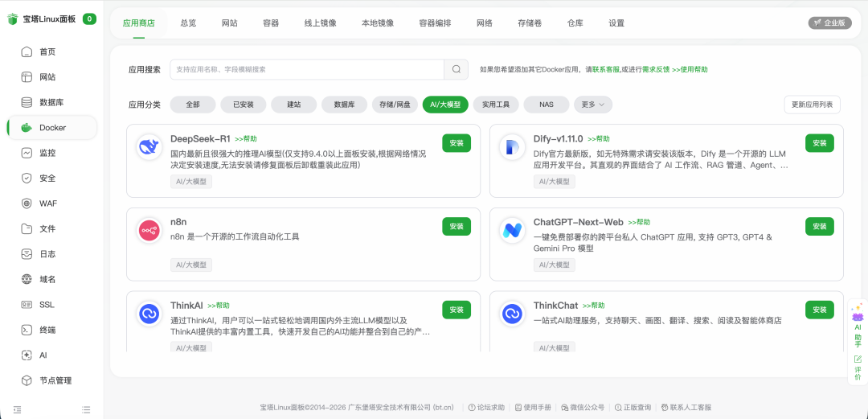Install the n8n app
This screenshot has width=868, height=419.
(457, 226)
